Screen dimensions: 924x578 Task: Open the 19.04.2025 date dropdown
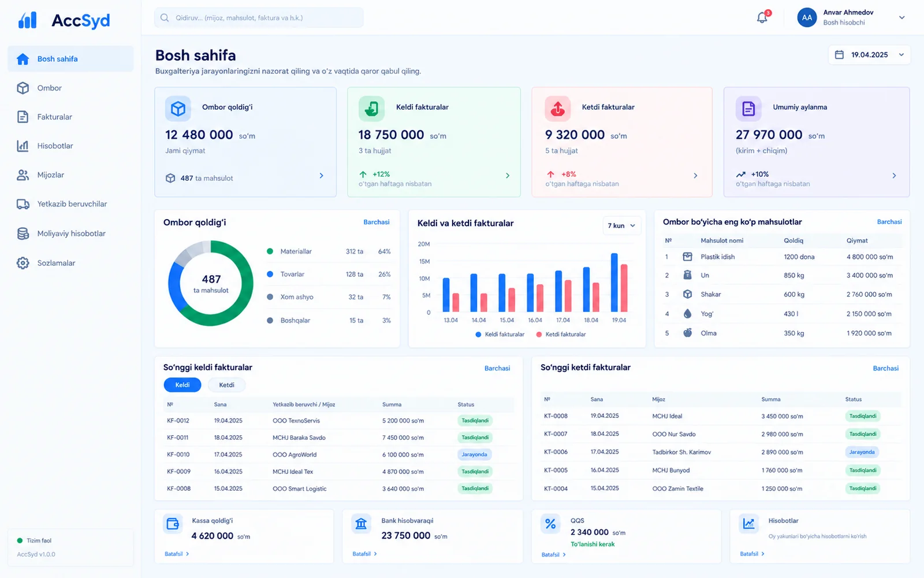pyautogui.click(x=869, y=55)
